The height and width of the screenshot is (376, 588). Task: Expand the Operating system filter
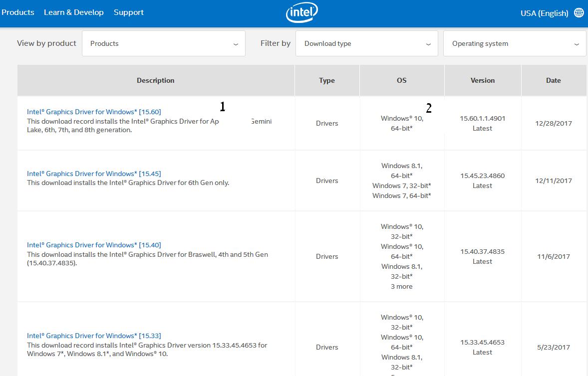pyautogui.click(x=515, y=43)
